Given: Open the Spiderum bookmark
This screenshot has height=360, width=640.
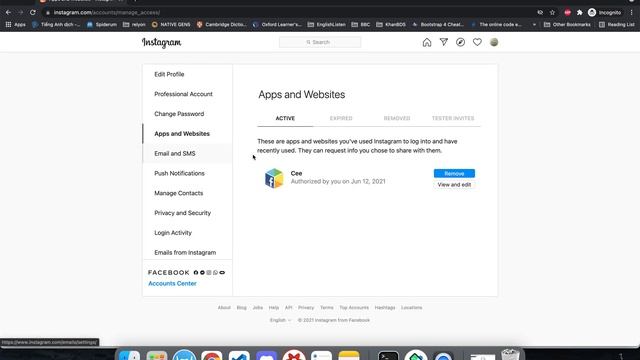Looking at the screenshot, I should pyautogui.click(x=102, y=24).
